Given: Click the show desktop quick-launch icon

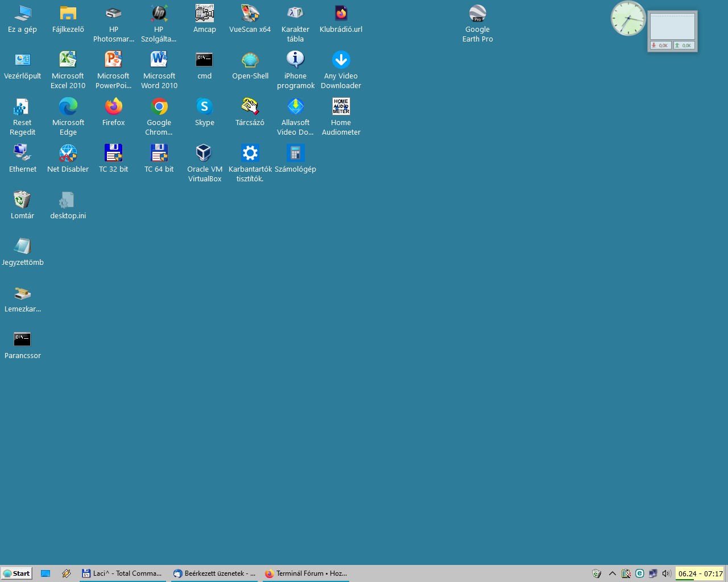Looking at the screenshot, I should point(45,573).
